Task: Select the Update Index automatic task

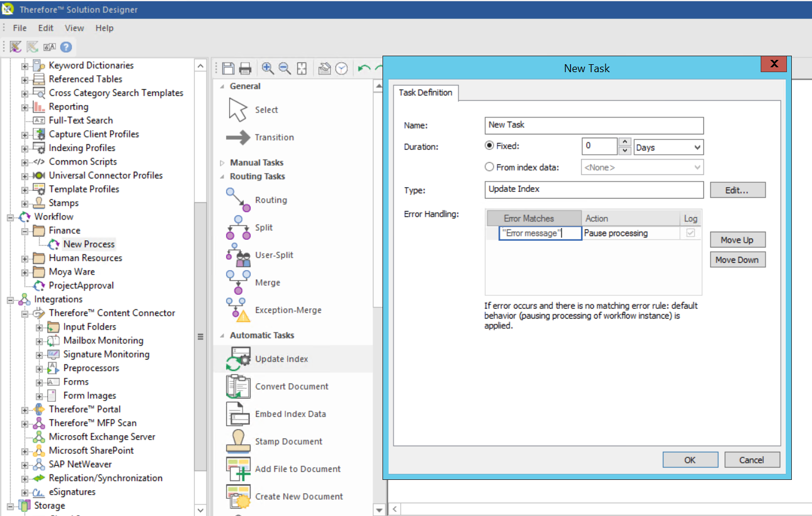Action: (293, 359)
